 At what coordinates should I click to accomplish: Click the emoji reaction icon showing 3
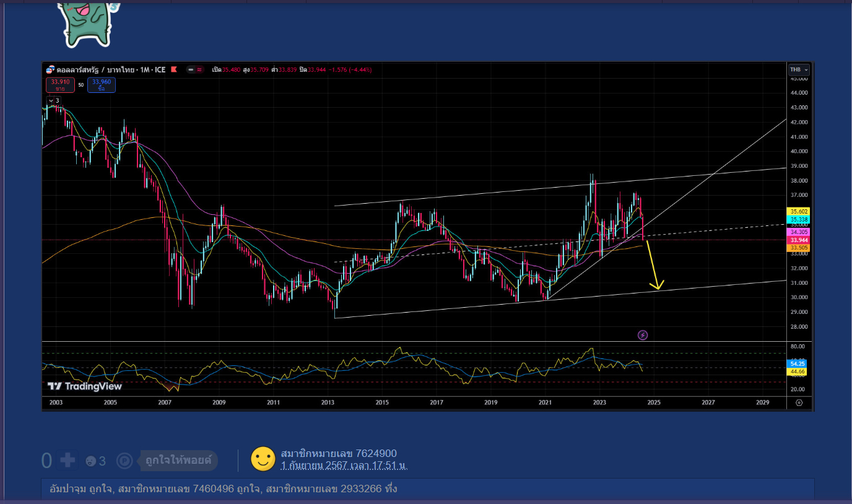(90, 461)
